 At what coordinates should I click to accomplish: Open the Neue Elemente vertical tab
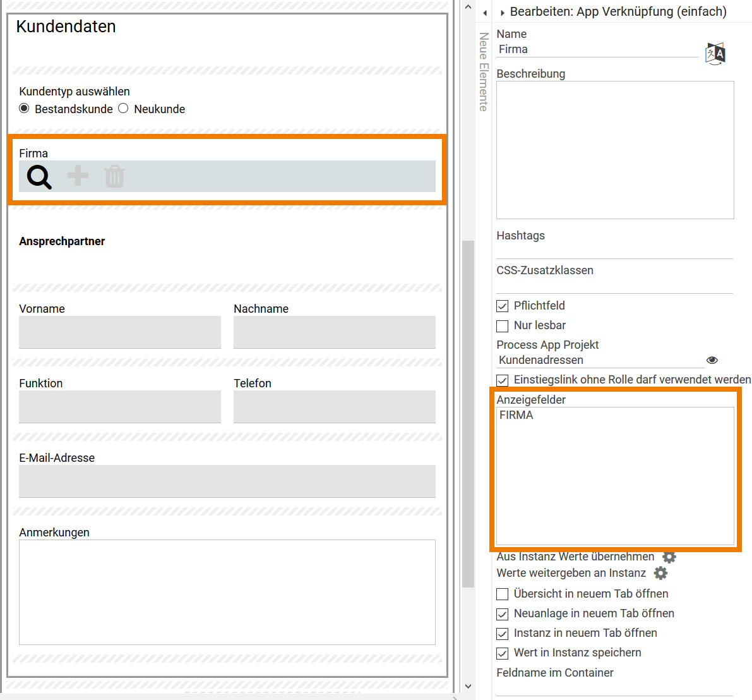(x=484, y=72)
